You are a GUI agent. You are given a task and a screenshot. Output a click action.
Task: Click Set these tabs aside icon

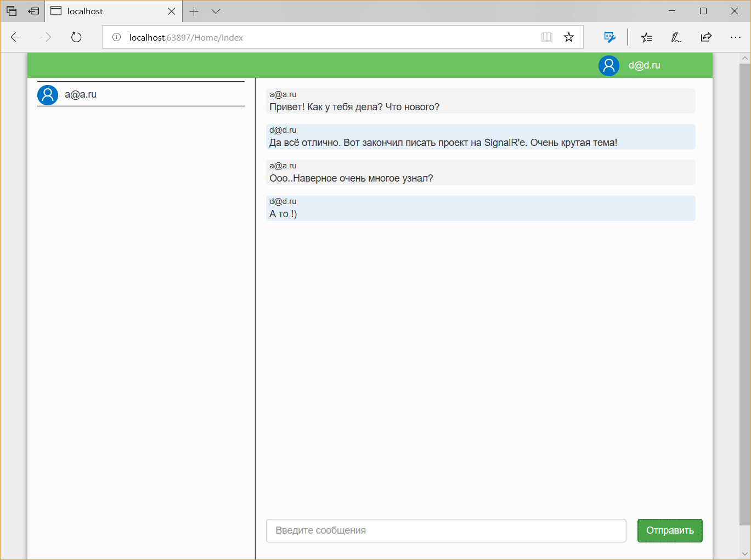(x=34, y=11)
